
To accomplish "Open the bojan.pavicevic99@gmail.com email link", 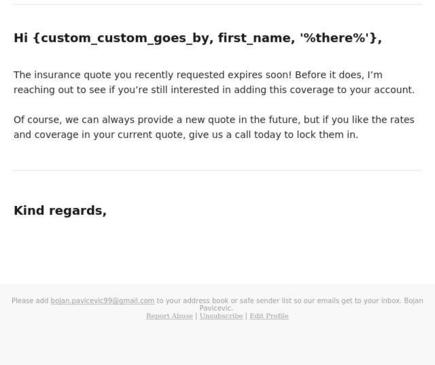I will tap(102, 301).
